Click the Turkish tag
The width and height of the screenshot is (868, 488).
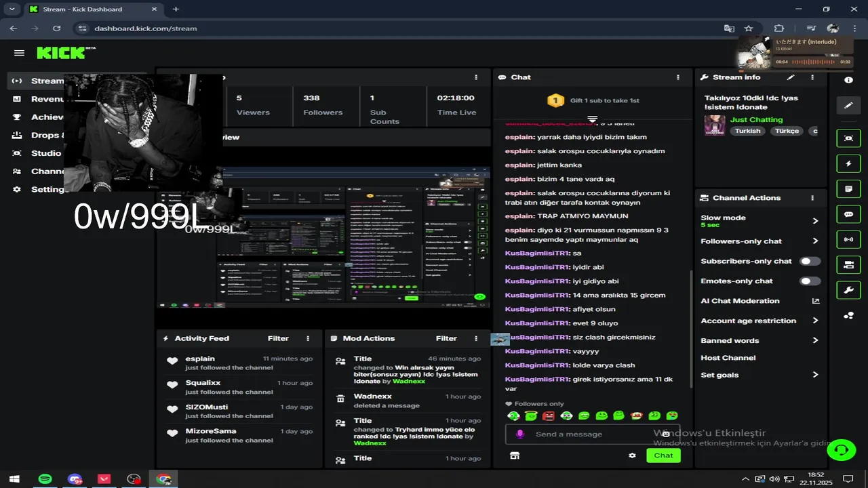click(748, 131)
